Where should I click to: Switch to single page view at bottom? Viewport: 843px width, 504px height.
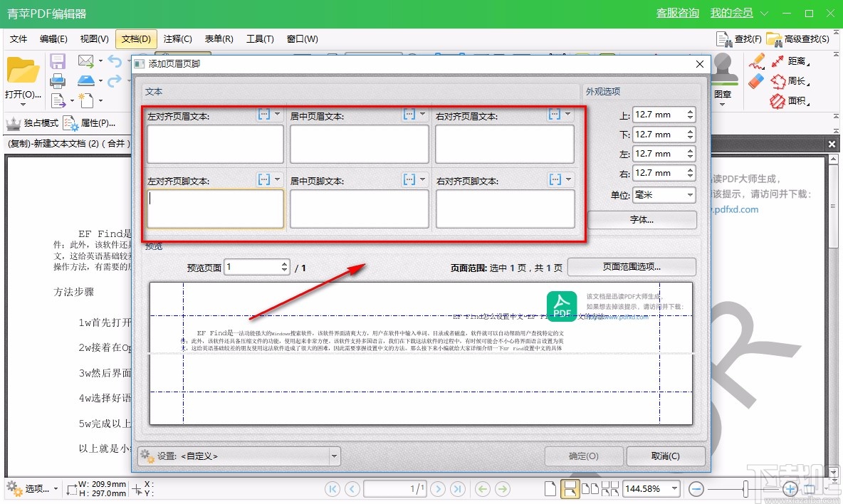tap(549, 489)
